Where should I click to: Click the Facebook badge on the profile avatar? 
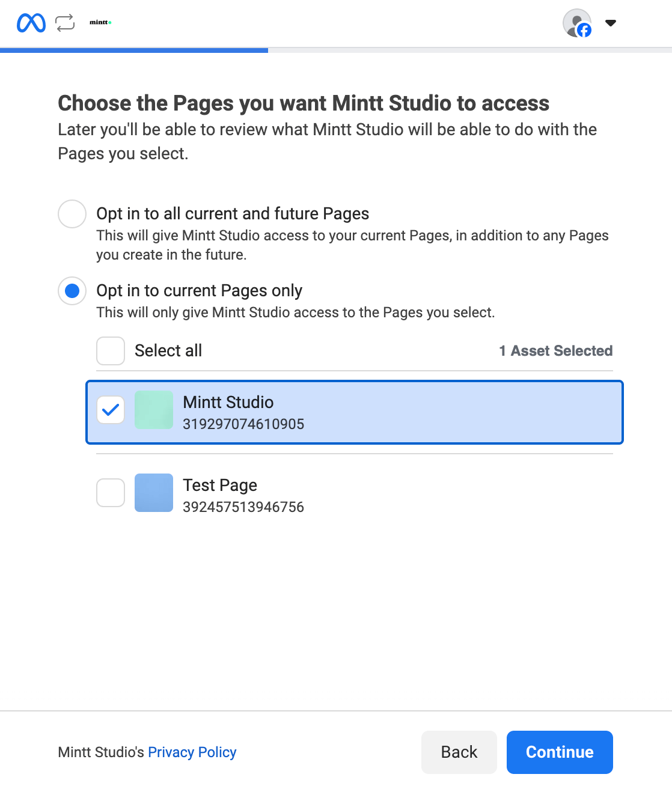pyautogui.click(x=585, y=30)
